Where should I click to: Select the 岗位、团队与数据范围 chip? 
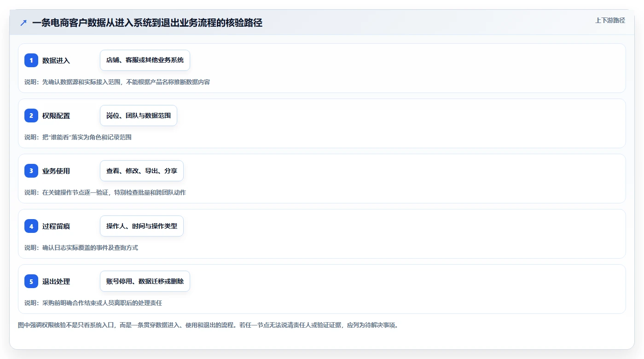[139, 116]
